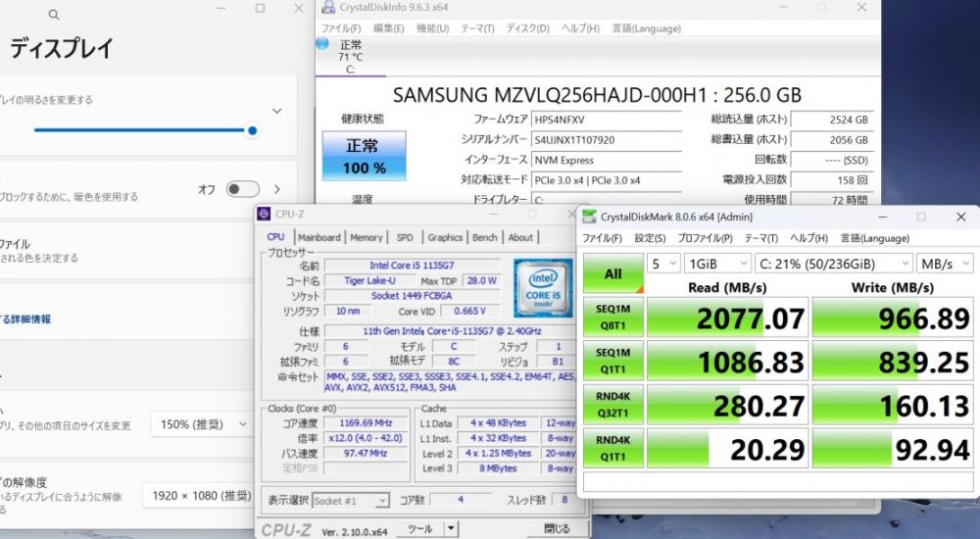
Task: Open テーマ(T) menu in CrystalDiskInfo
Action: [477, 28]
